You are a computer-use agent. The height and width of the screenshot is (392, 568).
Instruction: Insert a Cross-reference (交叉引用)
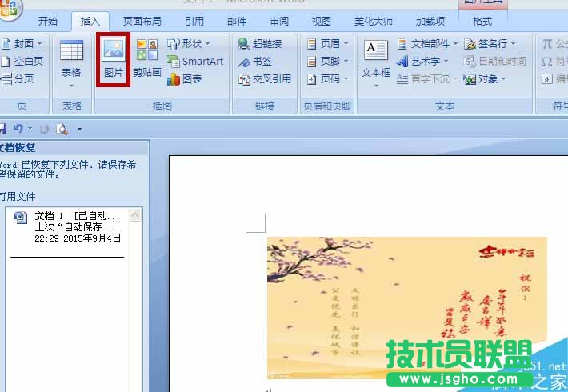pyautogui.click(x=265, y=79)
